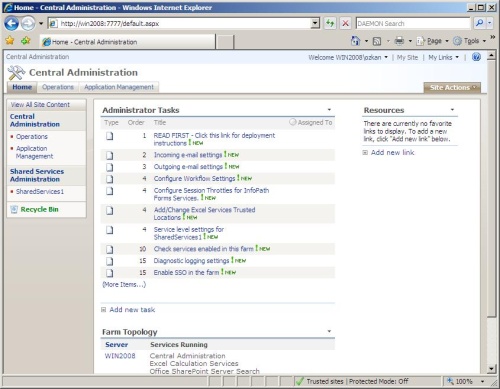Viewport: 500px width, 389px height.
Task: Click the Assigned To column icon
Action: click(293, 122)
